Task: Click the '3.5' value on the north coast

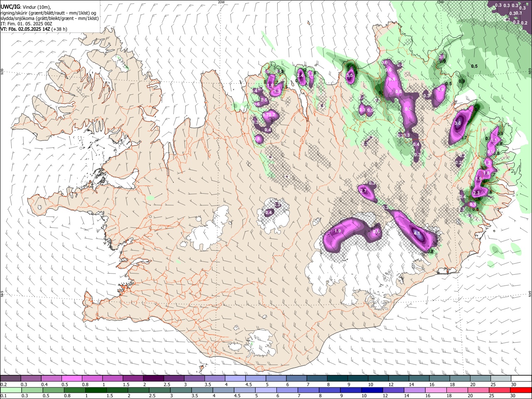Action: 350,76
